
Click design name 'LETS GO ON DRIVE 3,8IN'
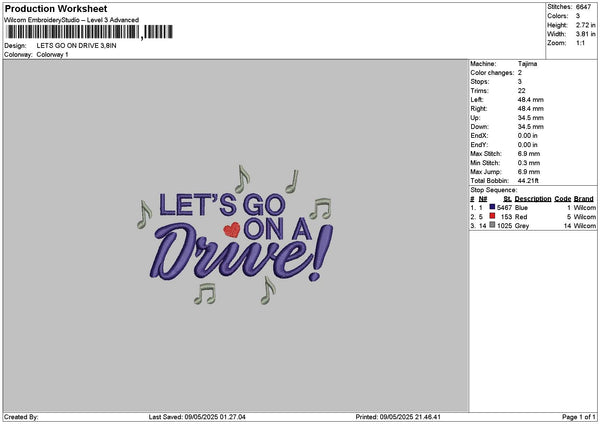click(x=77, y=46)
